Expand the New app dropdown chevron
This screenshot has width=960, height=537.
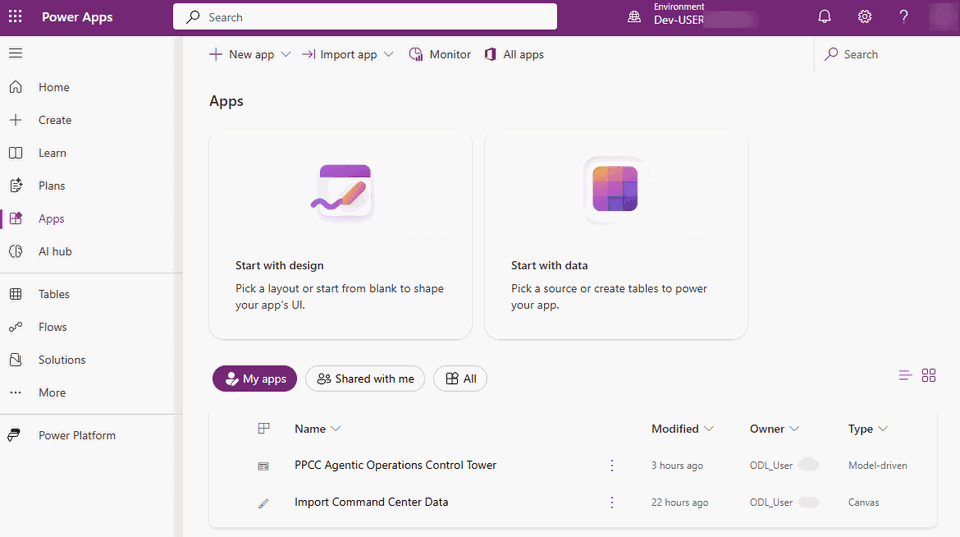285,54
